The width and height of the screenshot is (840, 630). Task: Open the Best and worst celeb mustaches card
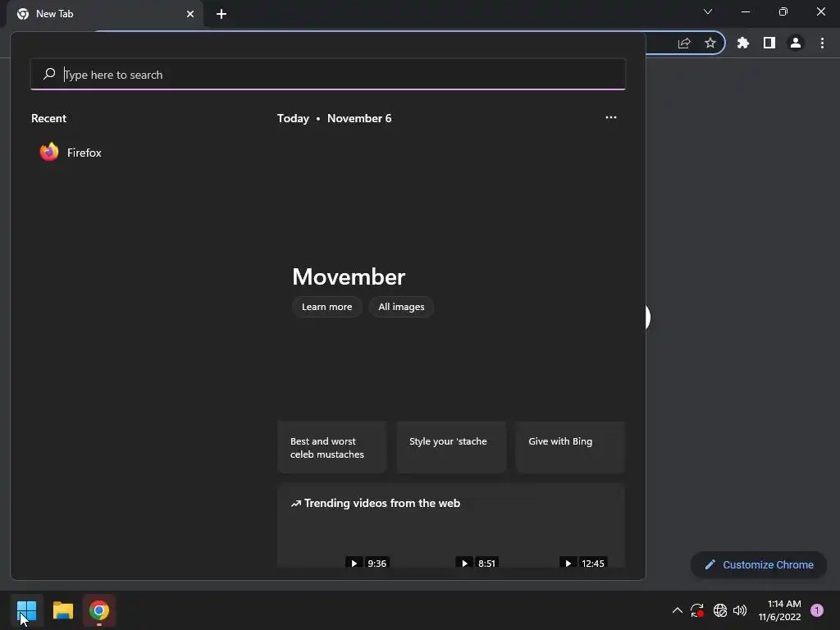point(332,447)
